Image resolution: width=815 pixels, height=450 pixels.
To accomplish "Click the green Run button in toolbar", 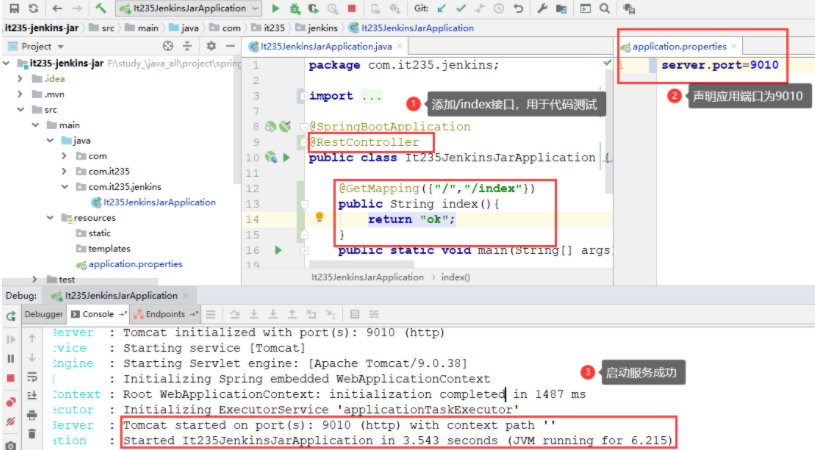I will pyautogui.click(x=275, y=8).
